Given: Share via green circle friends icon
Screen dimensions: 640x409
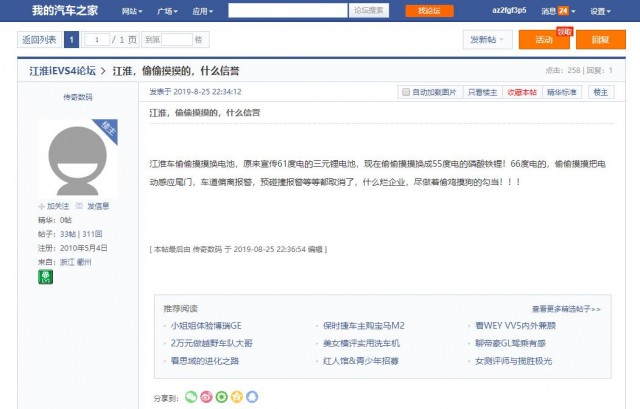Looking at the screenshot, I should pos(221,396).
